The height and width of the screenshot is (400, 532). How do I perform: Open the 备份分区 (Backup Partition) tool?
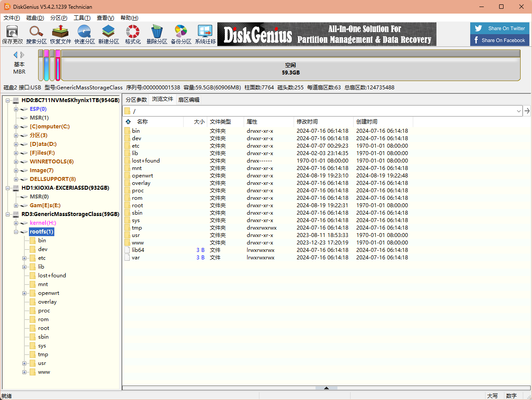tap(181, 34)
